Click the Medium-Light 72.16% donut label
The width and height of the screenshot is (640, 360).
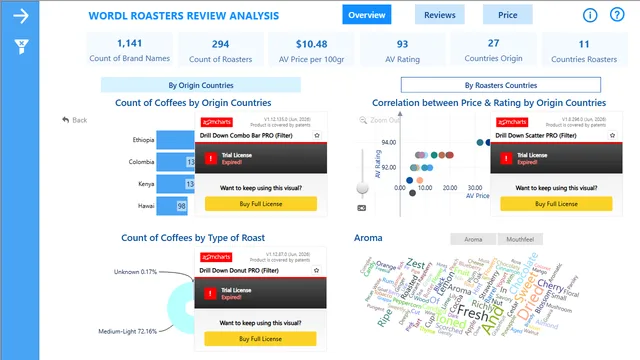pos(128,331)
